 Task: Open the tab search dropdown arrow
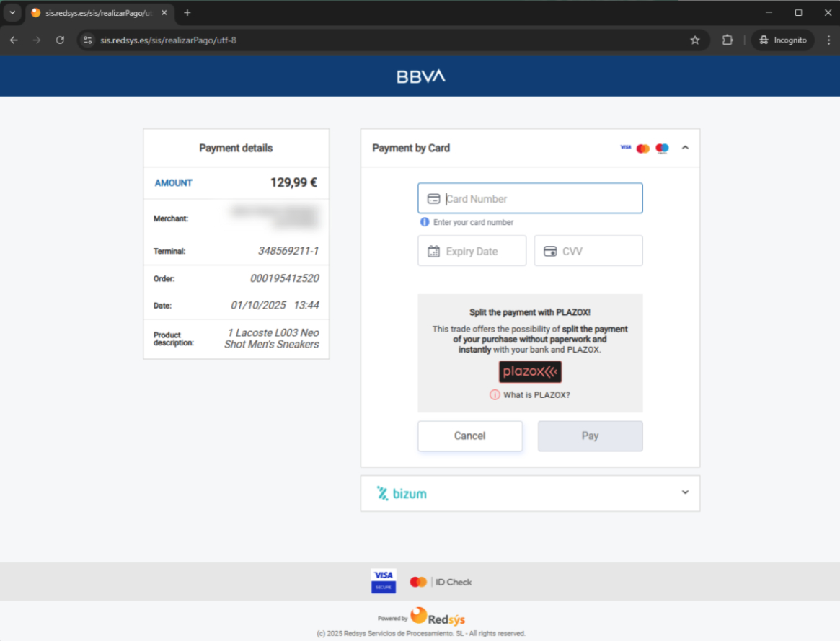(x=12, y=13)
